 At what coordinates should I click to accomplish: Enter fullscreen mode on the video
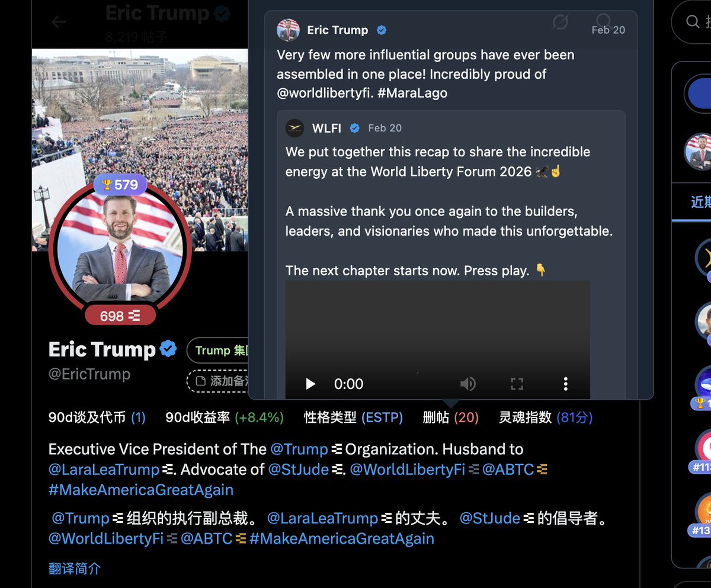tap(517, 384)
